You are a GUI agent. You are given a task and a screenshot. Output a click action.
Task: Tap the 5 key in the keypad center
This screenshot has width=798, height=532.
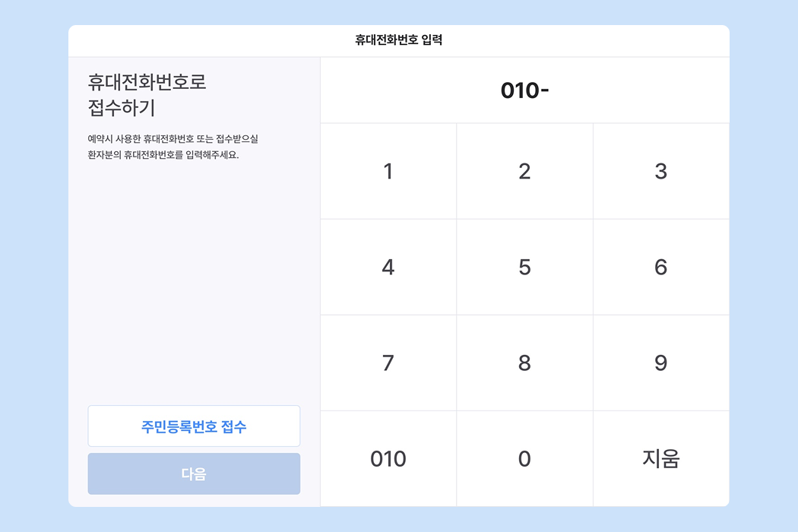[x=524, y=267]
